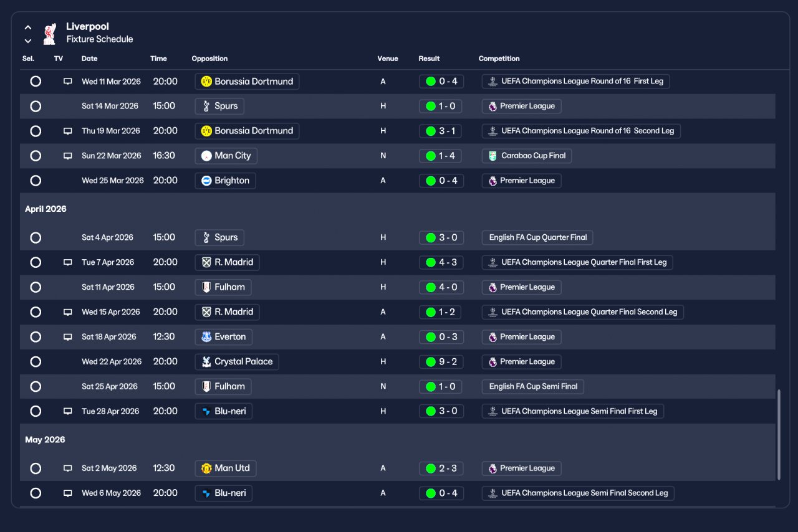Click the Man City club crest
The image size is (798, 532).
click(206, 156)
